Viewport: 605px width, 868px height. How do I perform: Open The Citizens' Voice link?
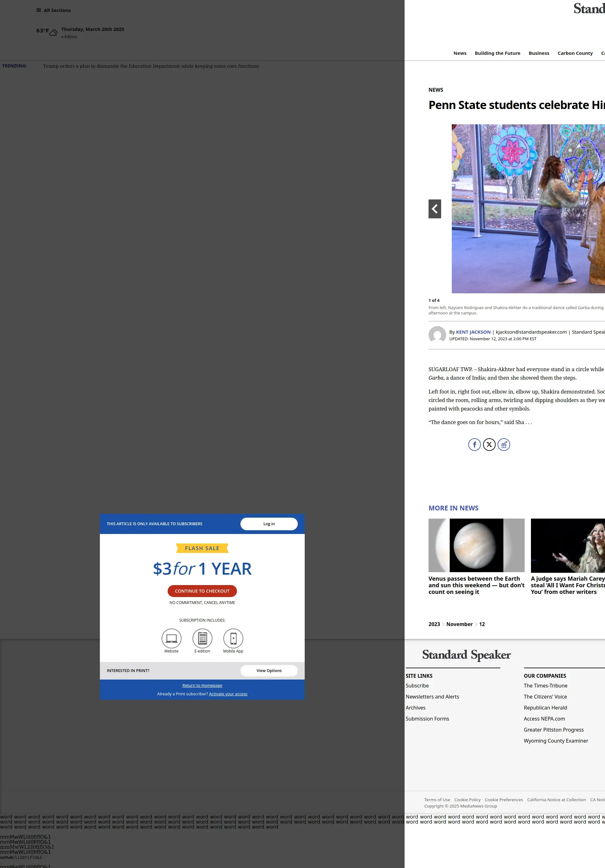tap(545, 696)
